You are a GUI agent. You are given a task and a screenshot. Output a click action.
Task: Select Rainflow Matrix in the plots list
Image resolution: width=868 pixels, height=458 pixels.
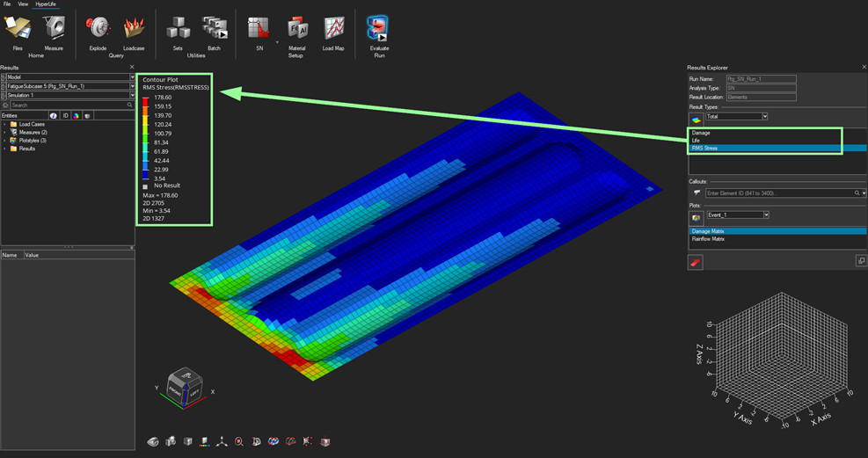708,239
